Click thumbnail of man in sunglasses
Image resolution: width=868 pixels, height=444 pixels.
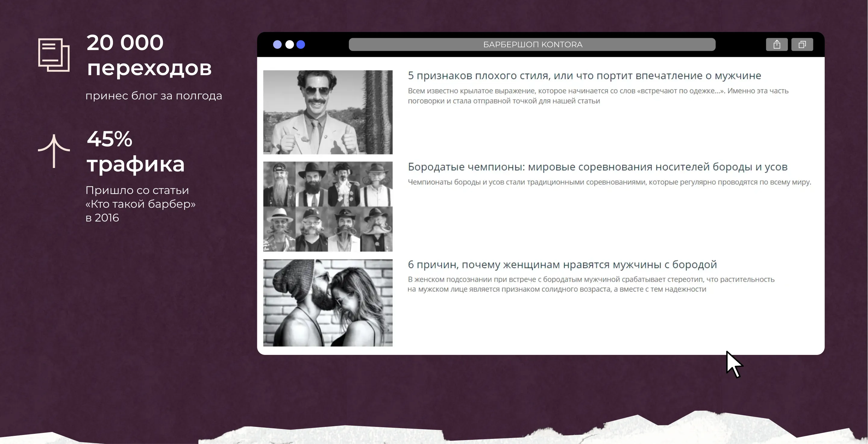click(x=327, y=112)
